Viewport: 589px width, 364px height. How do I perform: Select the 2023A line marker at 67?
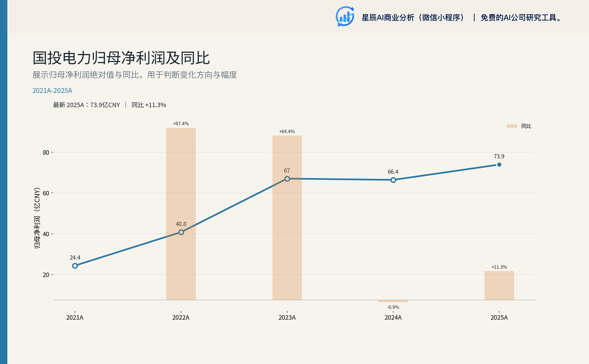pos(287,179)
